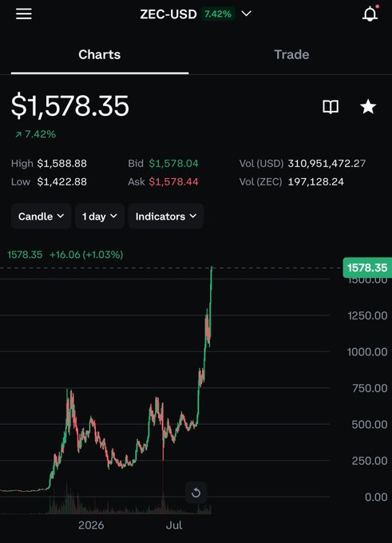Open the Indicators dropdown
The image size is (392, 543).
click(166, 216)
